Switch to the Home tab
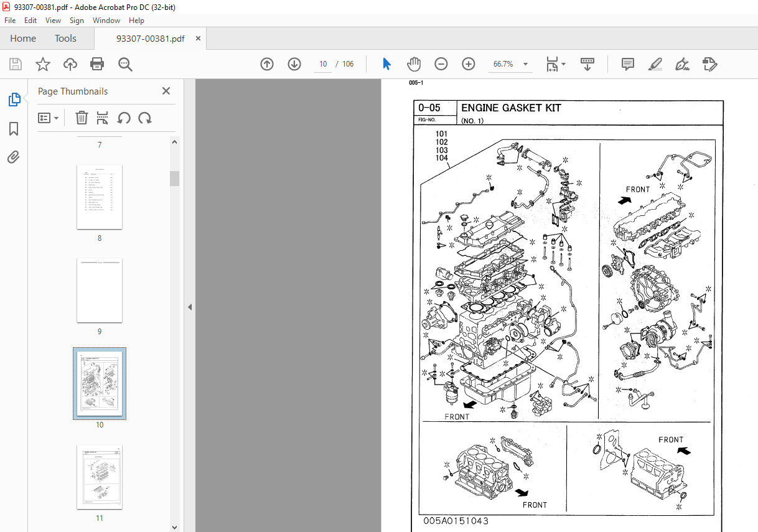 coord(23,39)
